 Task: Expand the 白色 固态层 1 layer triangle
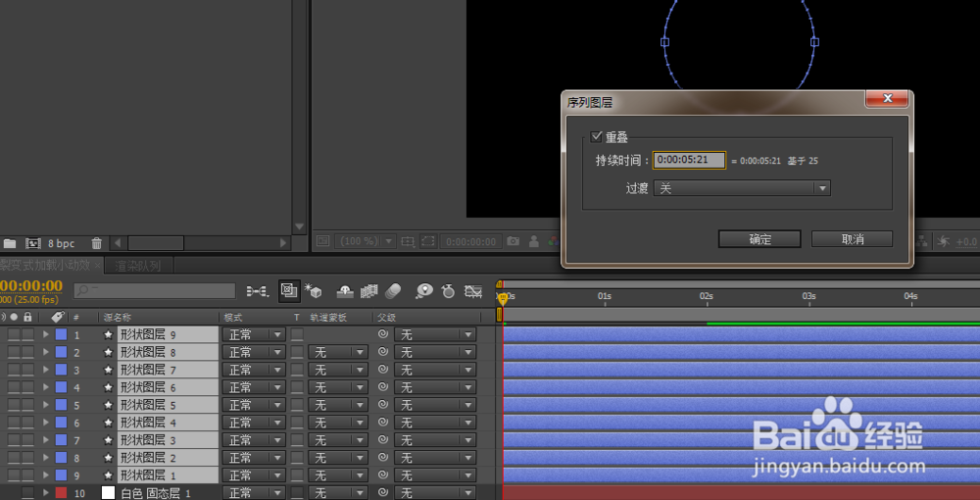46,492
